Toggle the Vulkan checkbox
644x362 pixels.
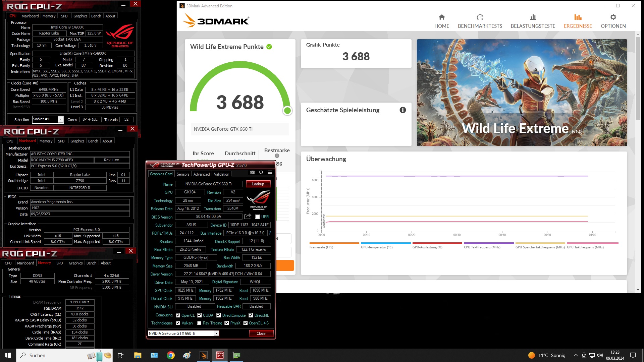coord(178,323)
